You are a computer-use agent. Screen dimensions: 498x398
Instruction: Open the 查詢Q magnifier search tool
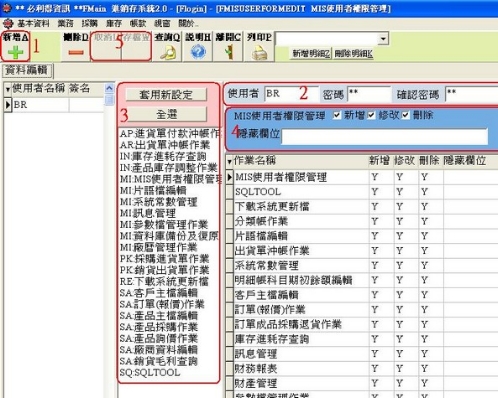168,52
